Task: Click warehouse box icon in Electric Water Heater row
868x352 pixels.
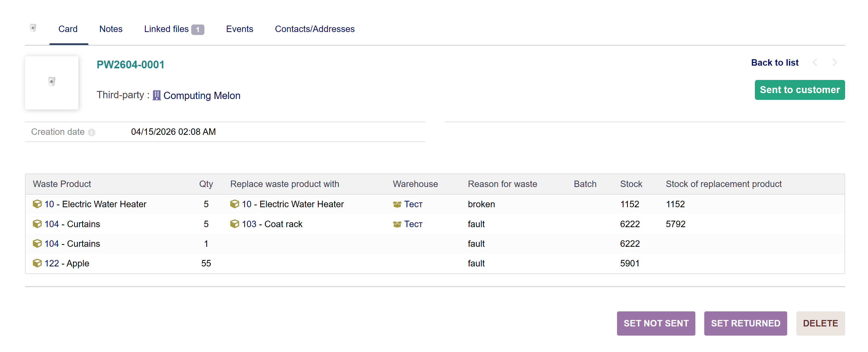Action: [397, 205]
